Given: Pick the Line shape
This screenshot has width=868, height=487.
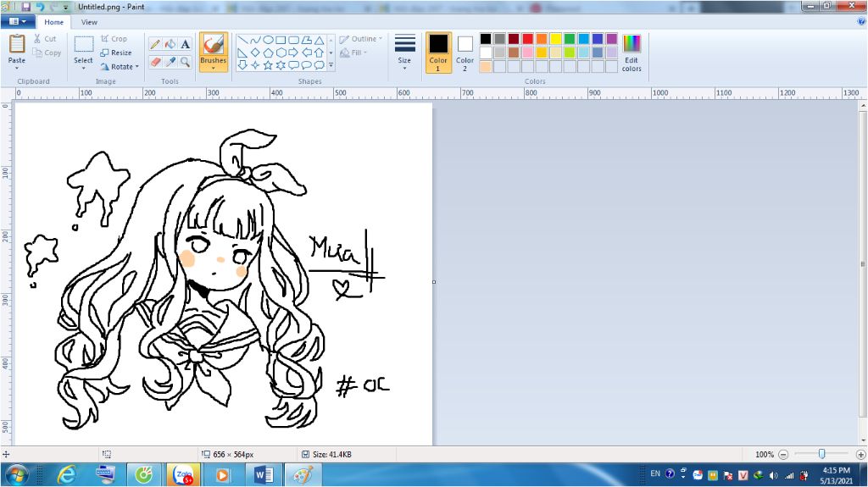Looking at the screenshot, I should click(x=242, y=41).
